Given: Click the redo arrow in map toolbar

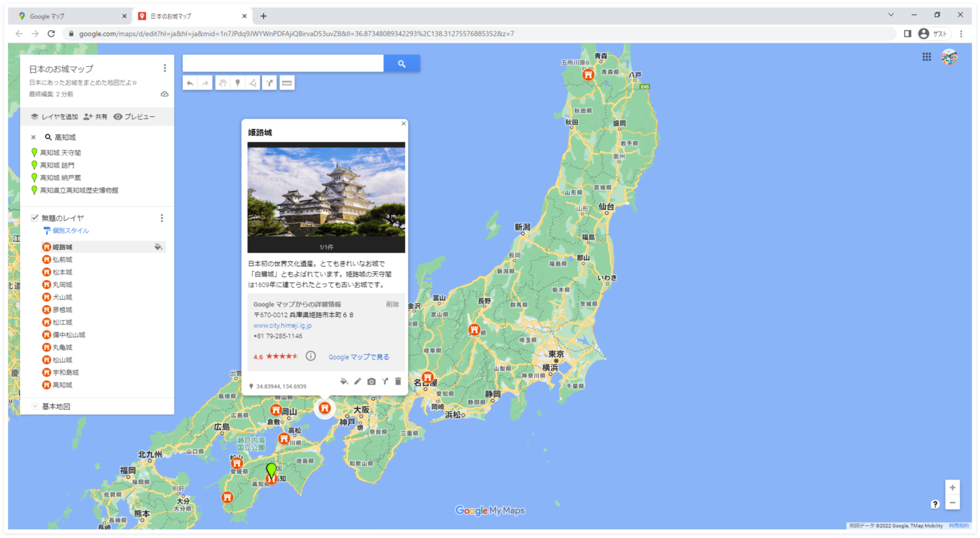Looking at the screenshot, I should point(205,83).
